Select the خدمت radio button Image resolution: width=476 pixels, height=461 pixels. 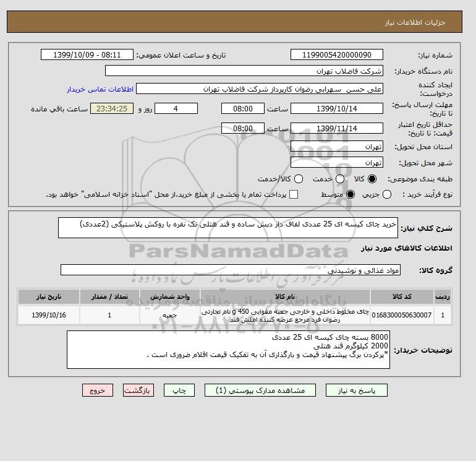tap(340, 179)
